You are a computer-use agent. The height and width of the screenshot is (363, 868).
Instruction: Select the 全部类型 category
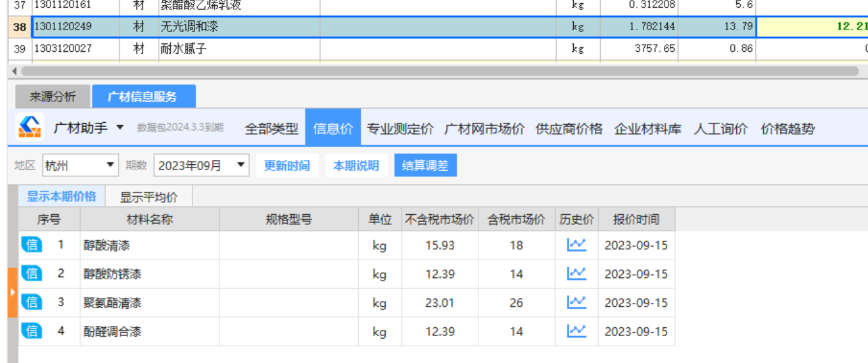pos(271,128)
